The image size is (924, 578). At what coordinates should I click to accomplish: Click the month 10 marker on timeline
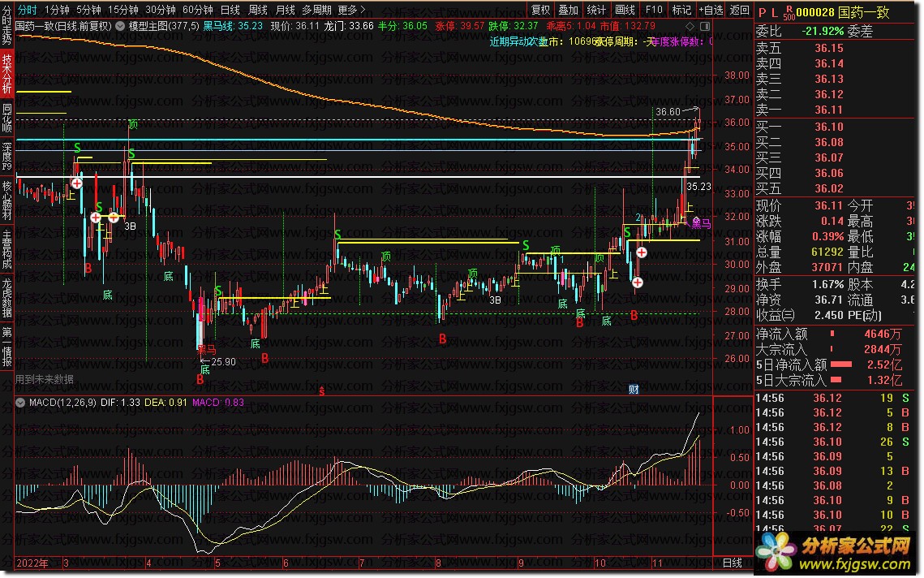pyautogui.click(x=600, y=563)
